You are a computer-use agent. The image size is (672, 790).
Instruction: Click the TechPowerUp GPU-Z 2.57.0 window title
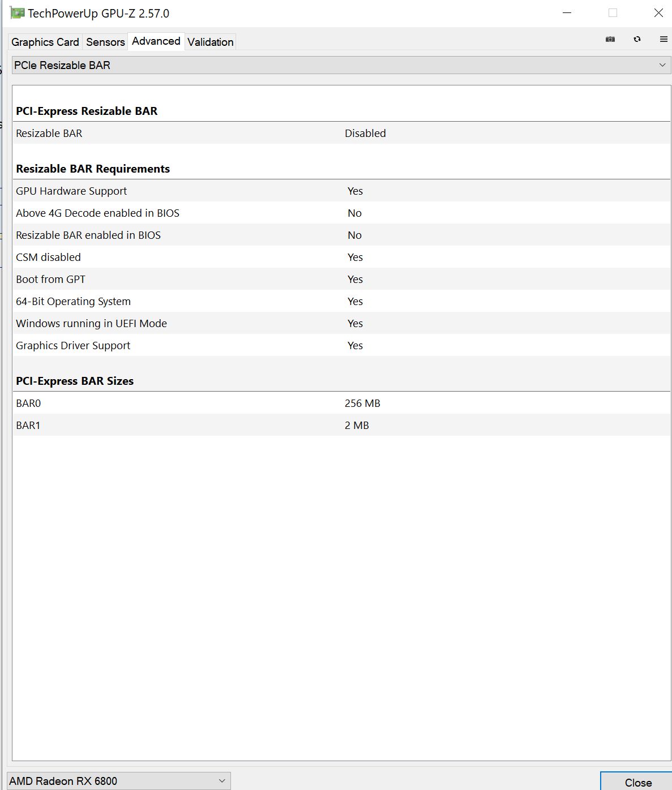click(99, 13)
